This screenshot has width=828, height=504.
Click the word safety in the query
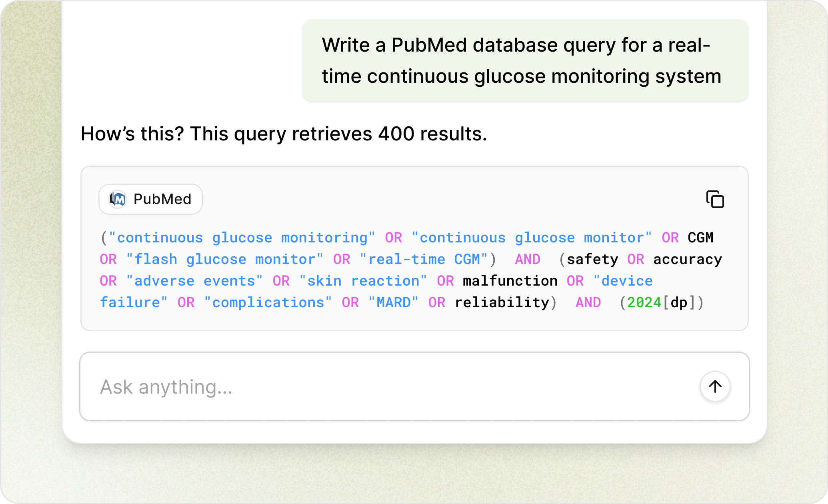tap(592, 260)
